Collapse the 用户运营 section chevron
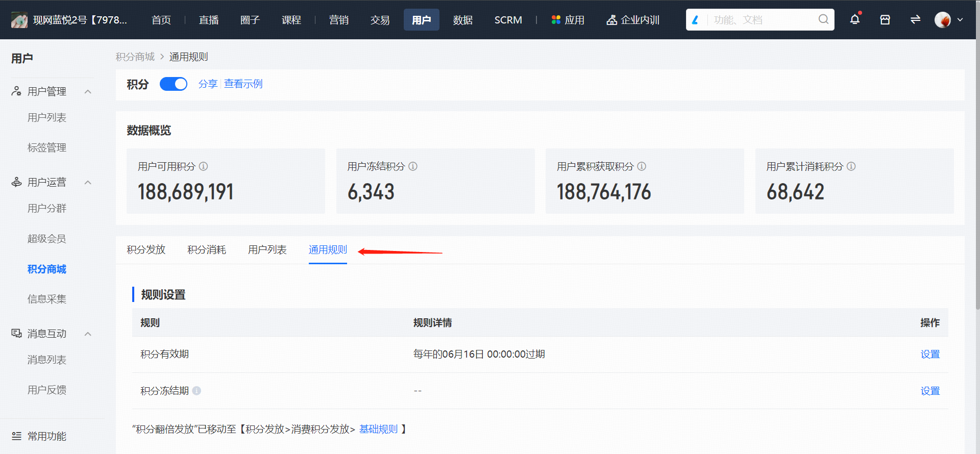The height and width of the screenshot is (454, 980). coord(88,183)
